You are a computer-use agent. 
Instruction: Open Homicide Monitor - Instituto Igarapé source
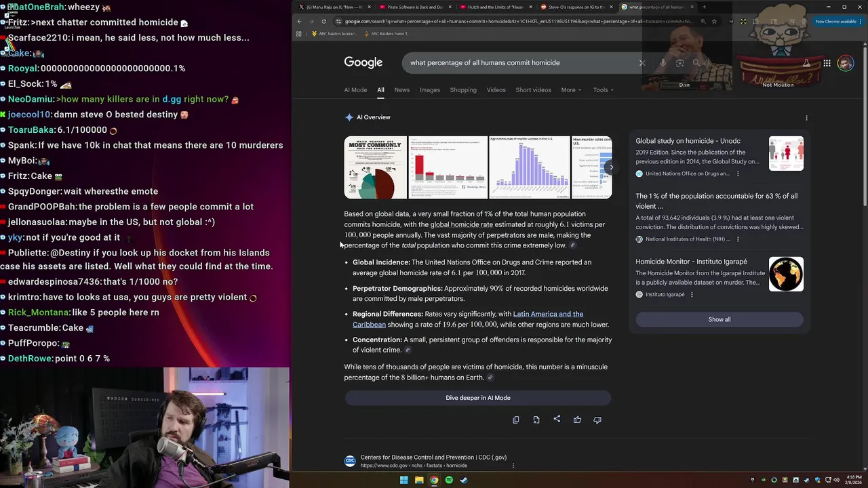[x=691, y=262]
